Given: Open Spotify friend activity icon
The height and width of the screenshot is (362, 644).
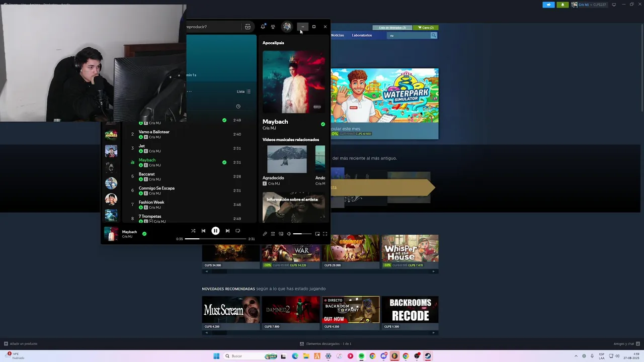Looking at the screenshot, I should (x=273, y=27).
